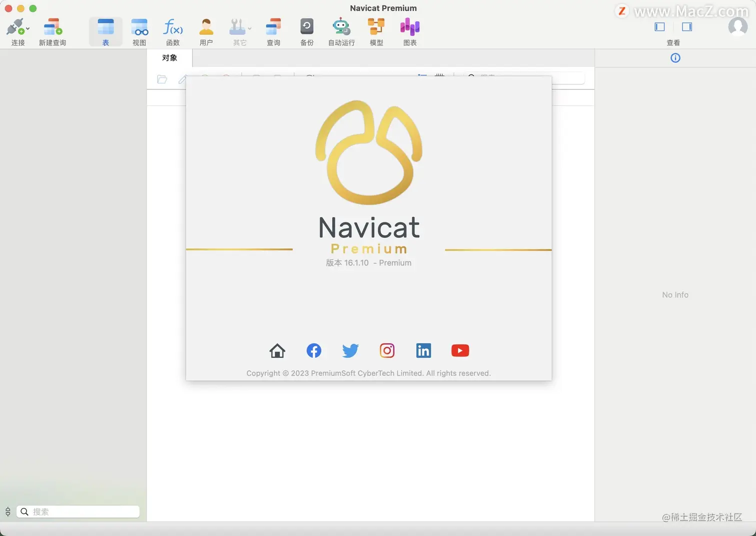Open the 自动运行 (Automation) robot icon
The width and height of the screenshot is (756, 536).
[x=341, y=26]
